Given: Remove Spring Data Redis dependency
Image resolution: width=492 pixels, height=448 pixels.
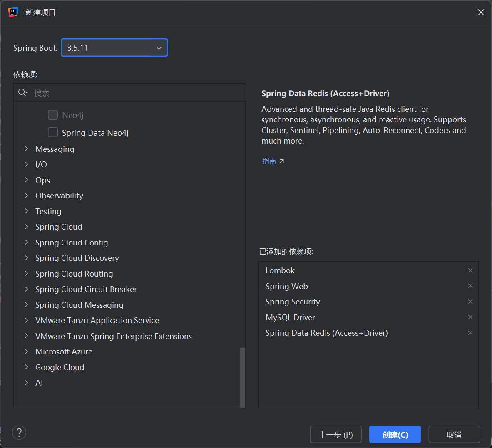Looking at the screenshot, I should tap(470, 333).
